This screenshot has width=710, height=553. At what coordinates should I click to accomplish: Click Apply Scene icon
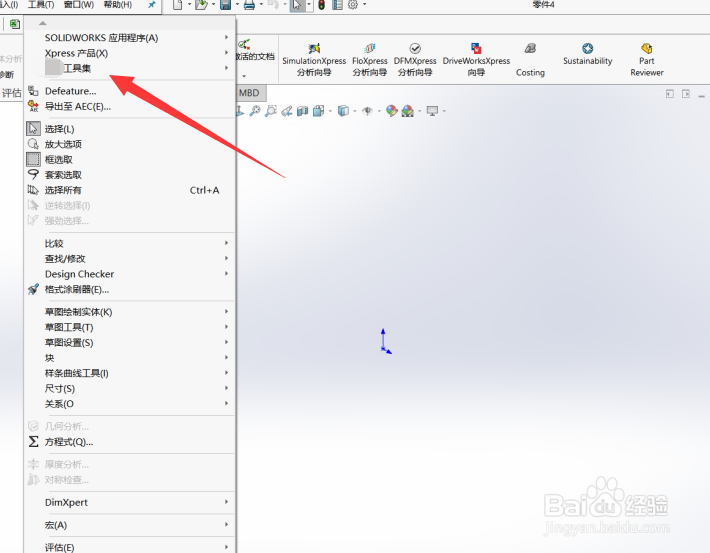(x=408, y=111)
